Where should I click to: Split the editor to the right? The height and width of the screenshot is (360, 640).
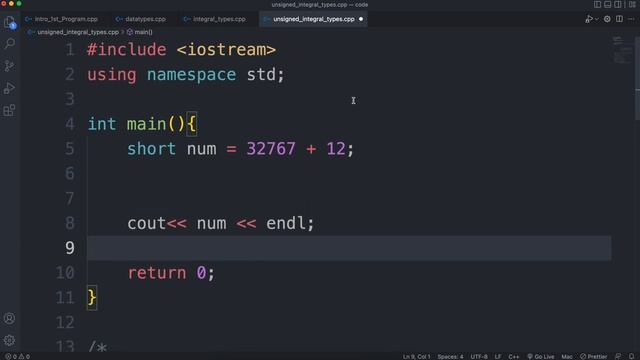point(619,19)
